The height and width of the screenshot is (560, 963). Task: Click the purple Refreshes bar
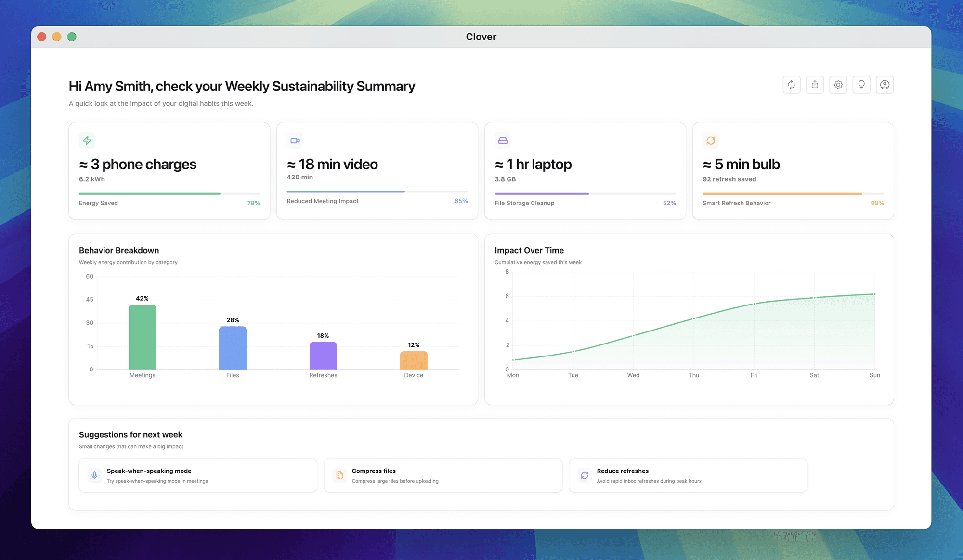coord(323,356)
